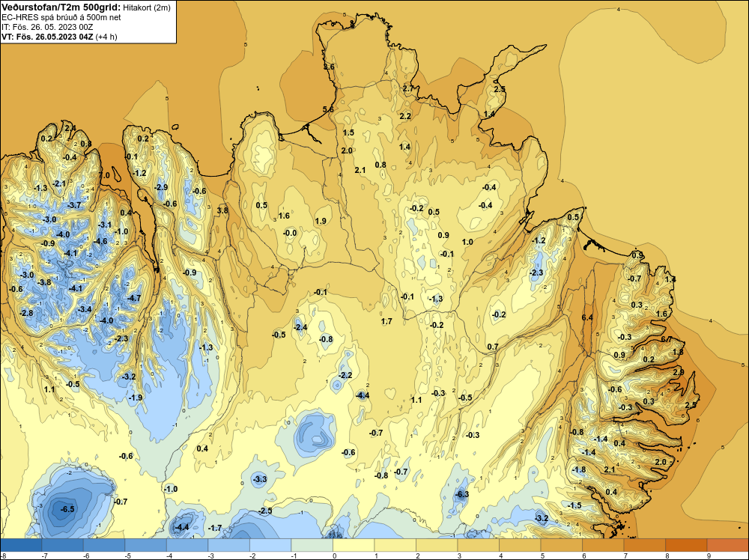Click the 'EC-HRES spá brúuð á 500m net' line

(61, 17)
